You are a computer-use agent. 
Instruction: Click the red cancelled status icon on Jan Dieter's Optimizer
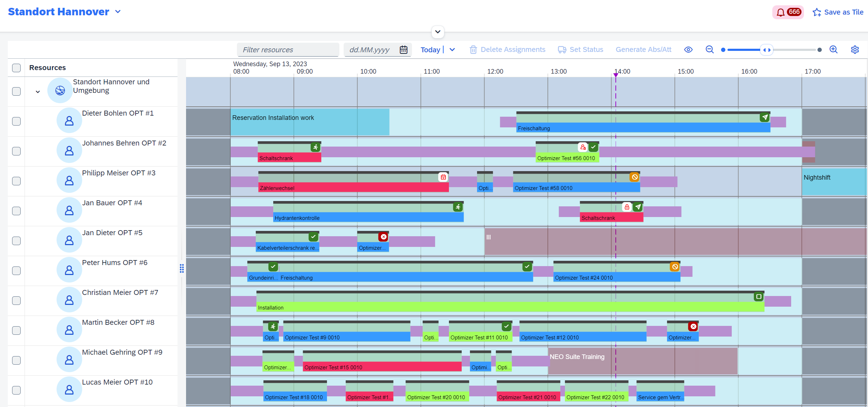[x=383, y=237]
